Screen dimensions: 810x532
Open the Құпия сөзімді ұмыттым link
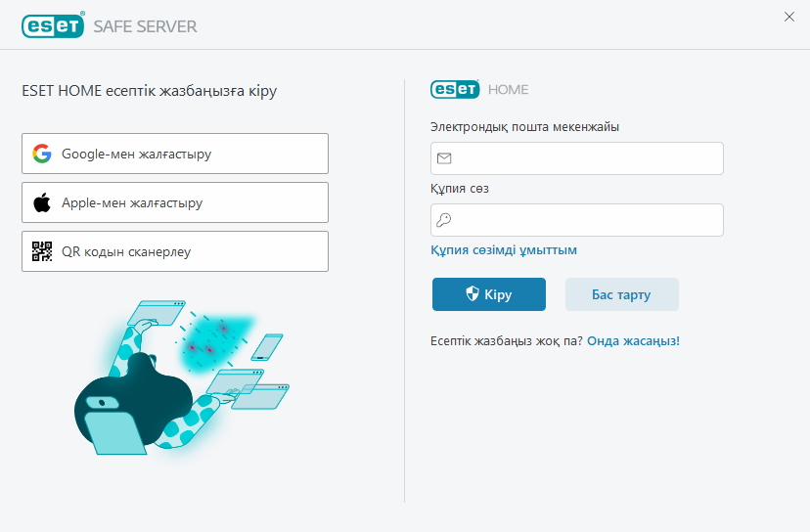tap(504, 250)
